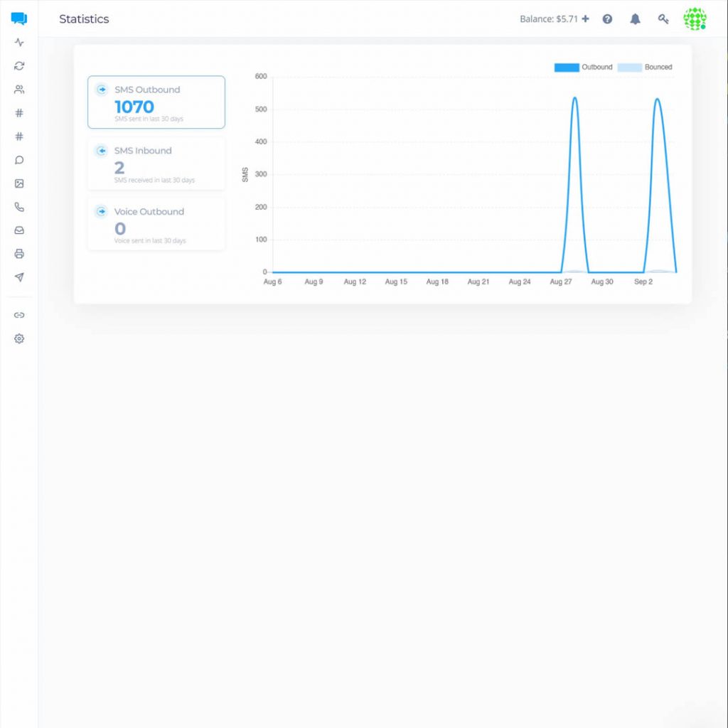Viewport: 728px width, 728px height.
Task: Open the link chain sidebar icon
Action: pyautogui.click(x=19, y=315)
